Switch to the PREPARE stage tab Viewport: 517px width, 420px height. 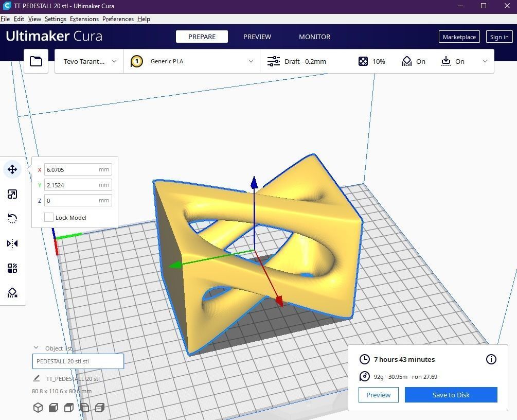(202, 37)
